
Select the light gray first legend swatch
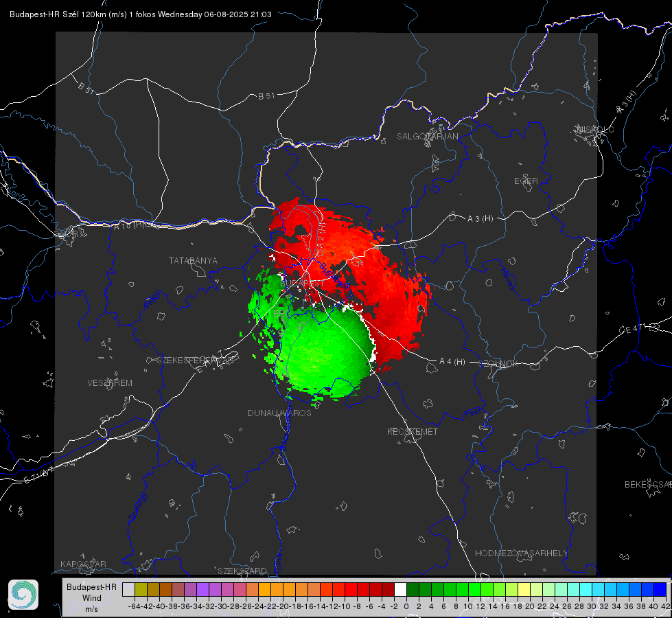(128, 589)
